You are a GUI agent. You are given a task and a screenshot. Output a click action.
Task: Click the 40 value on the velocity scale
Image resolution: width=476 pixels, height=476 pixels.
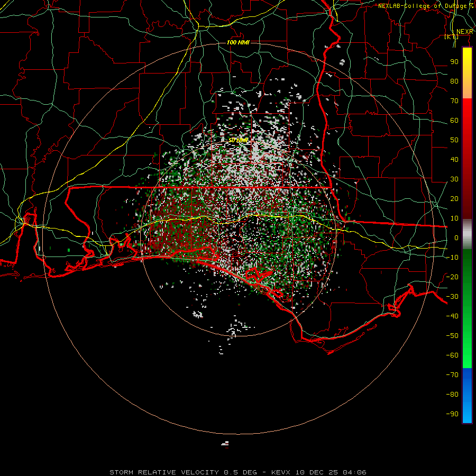coord(454,160)
